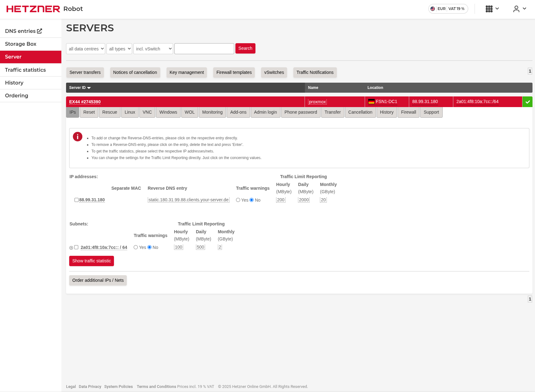Screen dimensions: 535x392
Task: Click the red info icon
Action: (x=78, y=137)
